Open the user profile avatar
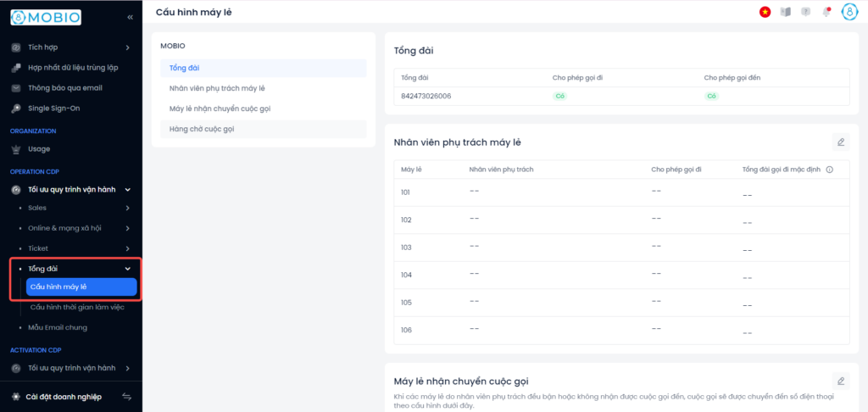 [849, 12]
